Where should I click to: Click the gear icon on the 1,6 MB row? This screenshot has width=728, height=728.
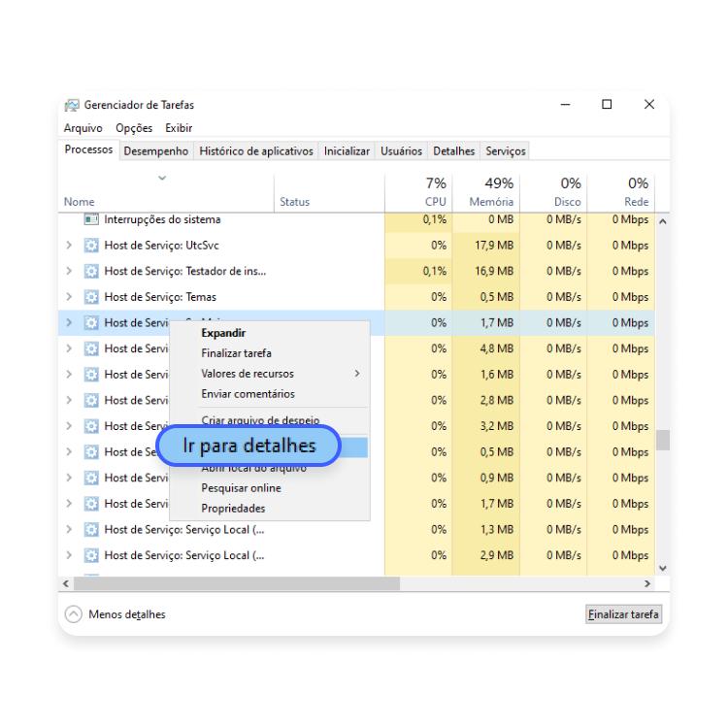(x=91, y=375)
